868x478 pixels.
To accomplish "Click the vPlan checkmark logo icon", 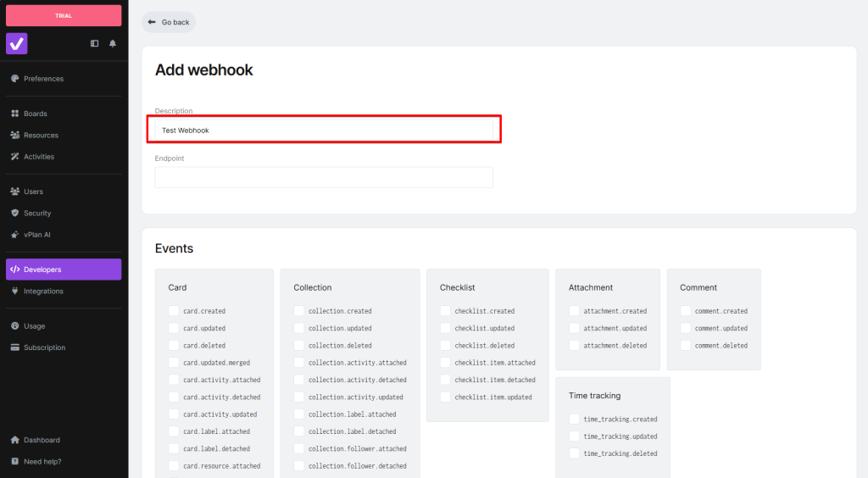I will pyautogui.click(x=17, y=43).
